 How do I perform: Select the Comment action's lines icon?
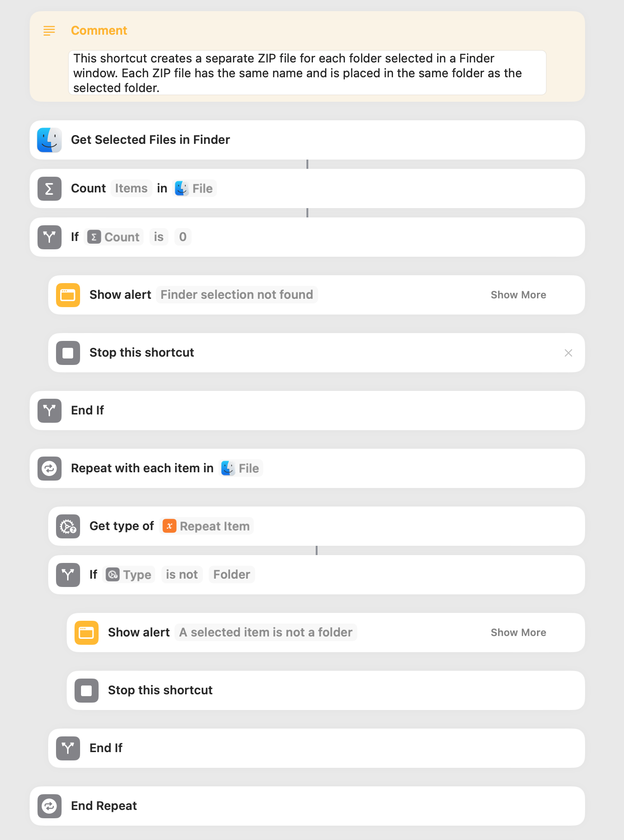pos(49,31)
